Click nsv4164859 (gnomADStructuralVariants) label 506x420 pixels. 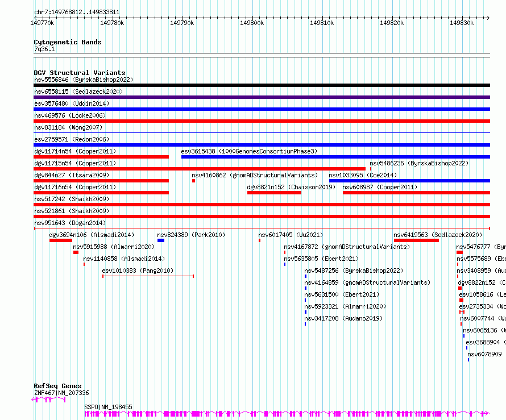pyautogui.click(x=367, y=282)
